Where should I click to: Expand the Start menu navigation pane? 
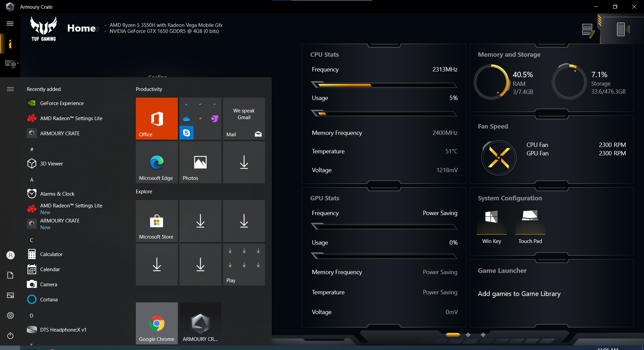(x=10, y=89)
